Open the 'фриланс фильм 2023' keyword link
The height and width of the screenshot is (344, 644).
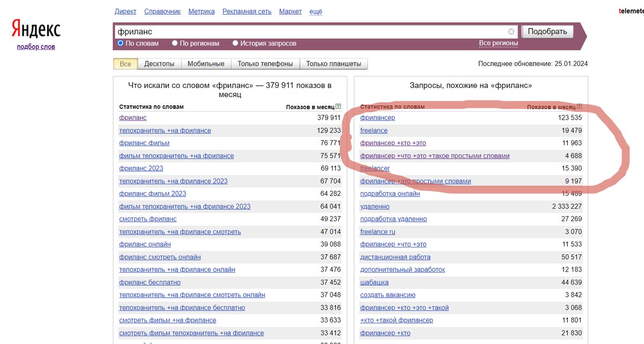pos(152,194)
